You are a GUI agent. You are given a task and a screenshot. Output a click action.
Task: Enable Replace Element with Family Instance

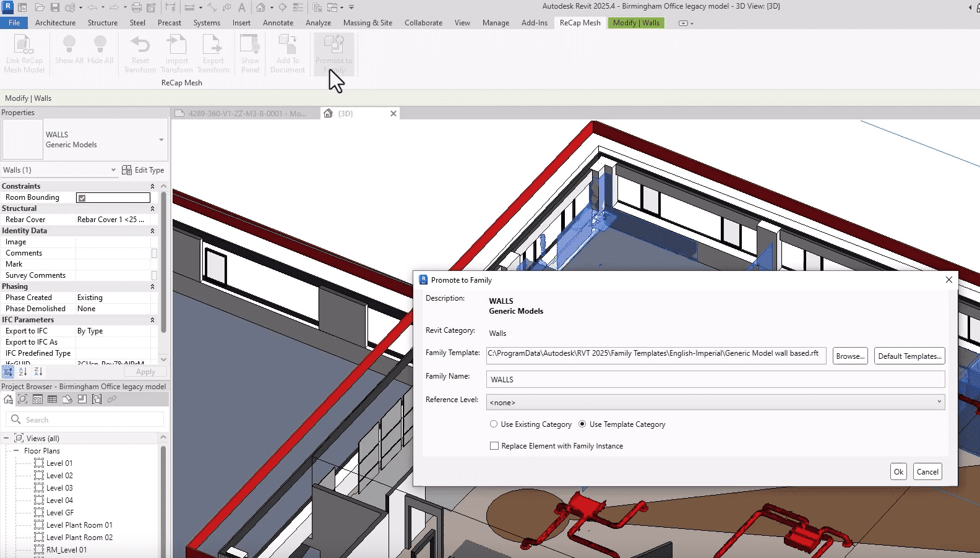(x=494, y=446)
